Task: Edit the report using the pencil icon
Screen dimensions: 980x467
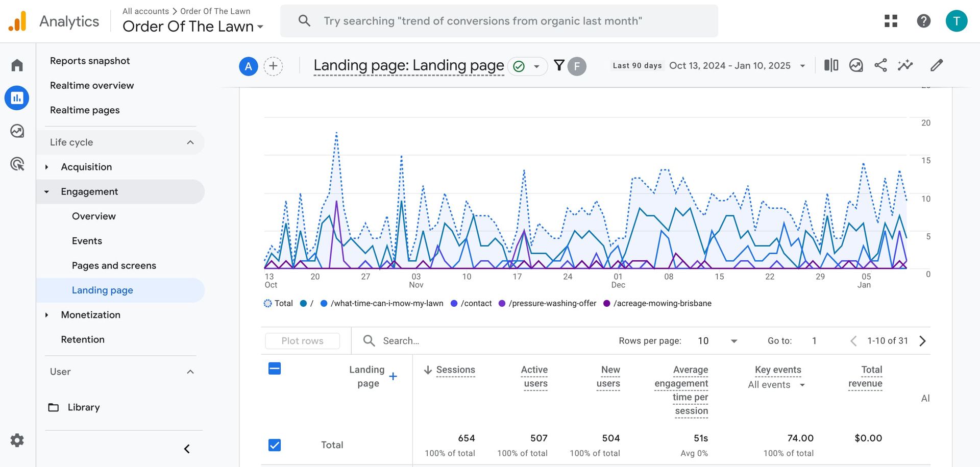Action: click(x=937, y=65)
